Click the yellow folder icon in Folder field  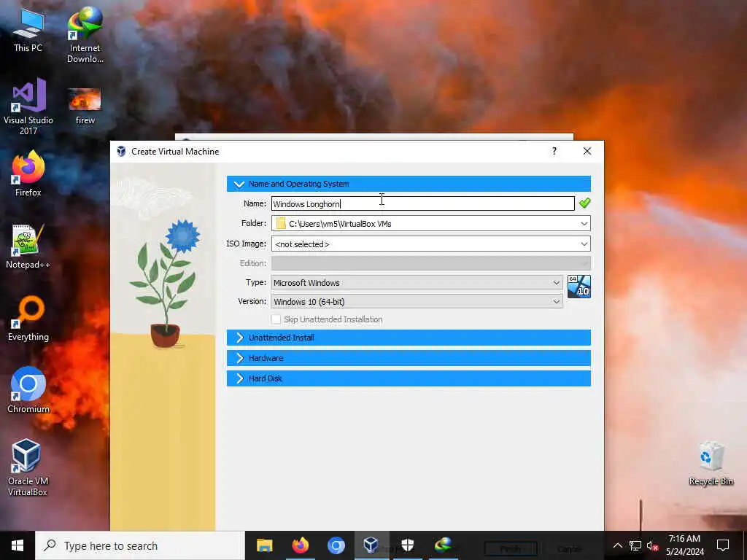point(281,223)
